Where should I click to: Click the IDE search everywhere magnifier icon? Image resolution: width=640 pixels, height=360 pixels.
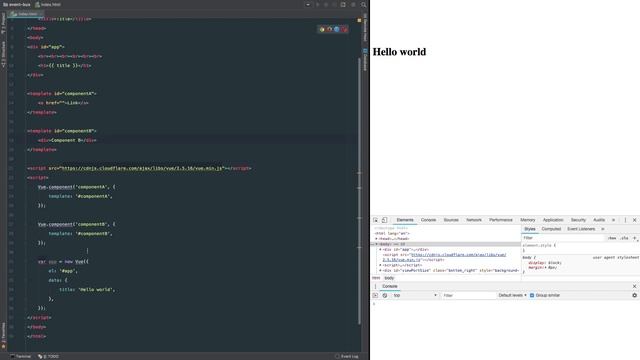click(x=363, y=4)
